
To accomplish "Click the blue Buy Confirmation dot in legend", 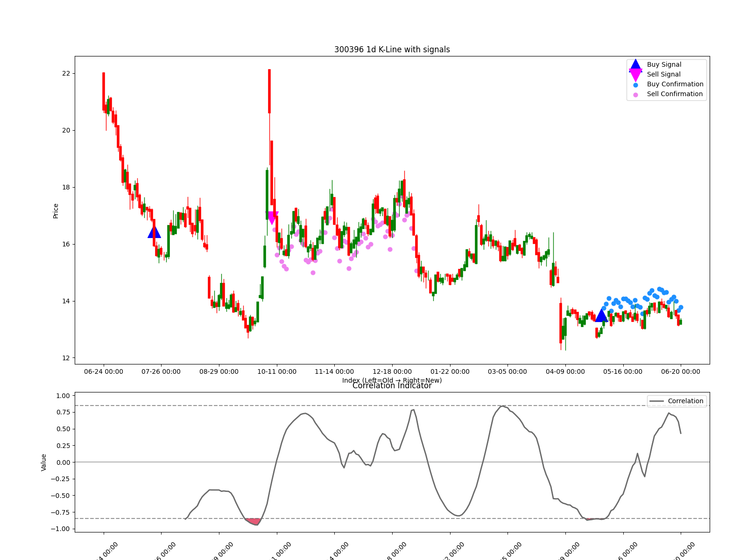I will [635, 85].
